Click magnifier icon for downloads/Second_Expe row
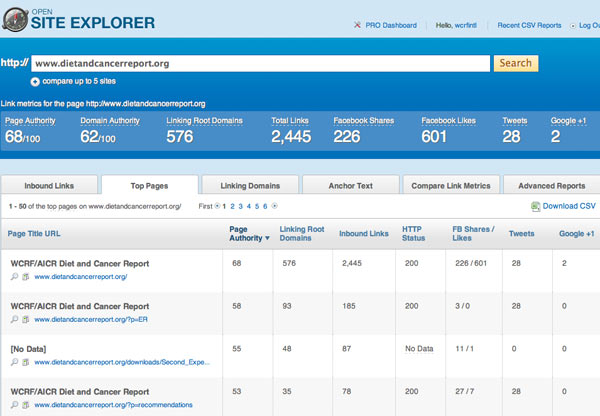The height and width of the screenshot is (416, 600). 15,362
